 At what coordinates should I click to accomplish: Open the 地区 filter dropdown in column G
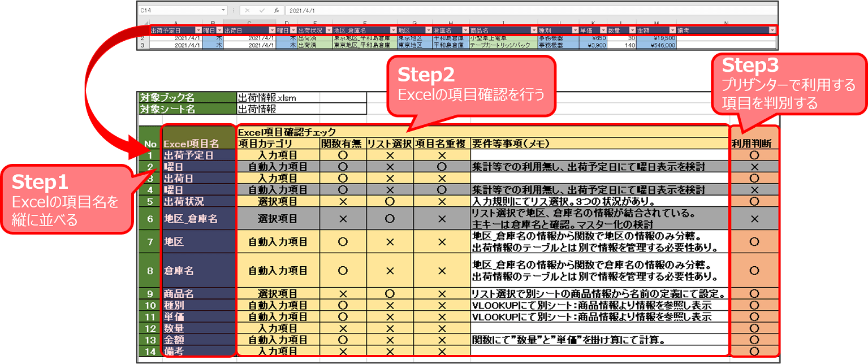(x=427, y=29)
